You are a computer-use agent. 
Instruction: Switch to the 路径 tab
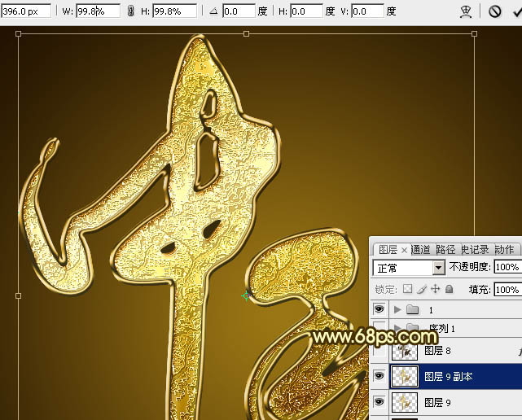coord(445,249)
